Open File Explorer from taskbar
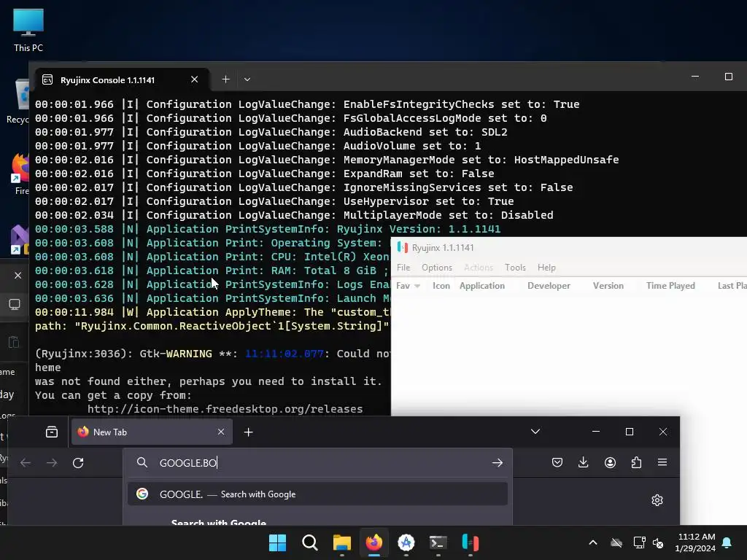This screenshot has height=560, width=747. pyautogui.click(x=341, y=542)
